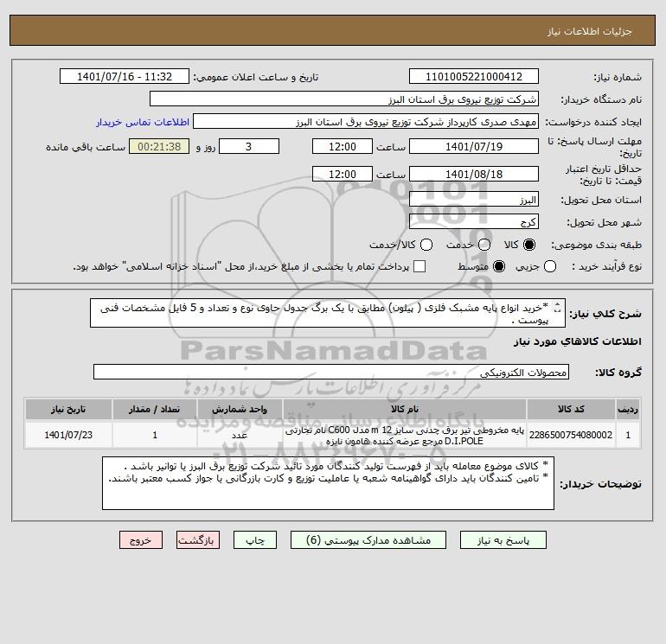Toggle the Islamic treasury documents payment checkbox
Viewport: 666px width, 644px height.
(x=419, y=266)
